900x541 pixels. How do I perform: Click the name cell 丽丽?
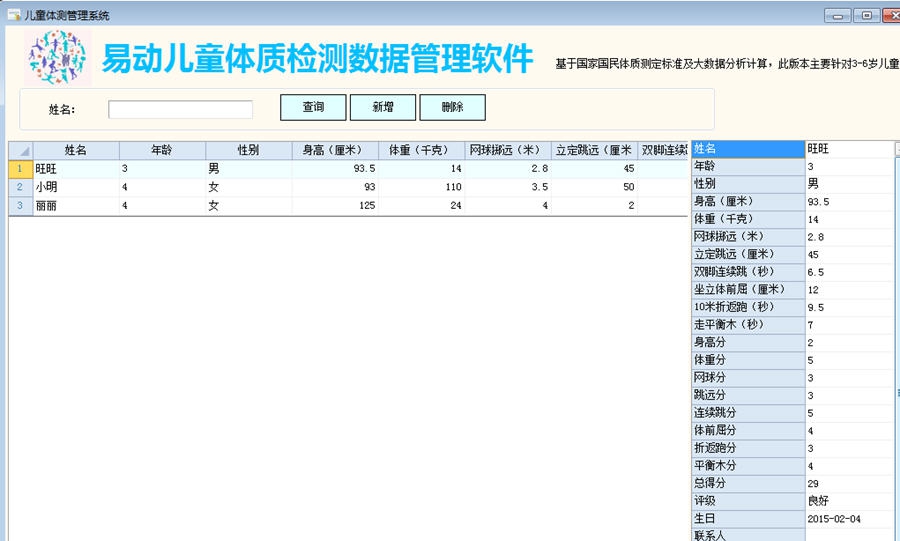pyautogui.click(x=76, y=205)
